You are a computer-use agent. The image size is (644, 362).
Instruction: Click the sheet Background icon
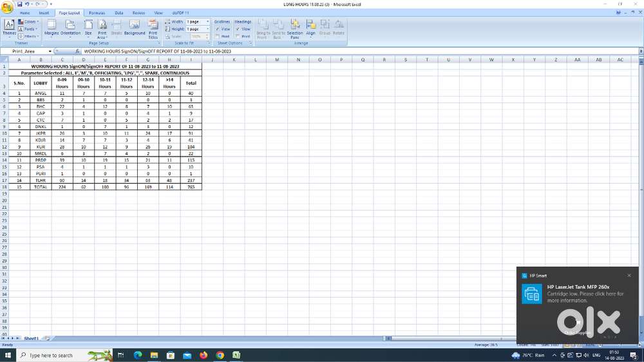pyautogui.click(x=135, y=27)
